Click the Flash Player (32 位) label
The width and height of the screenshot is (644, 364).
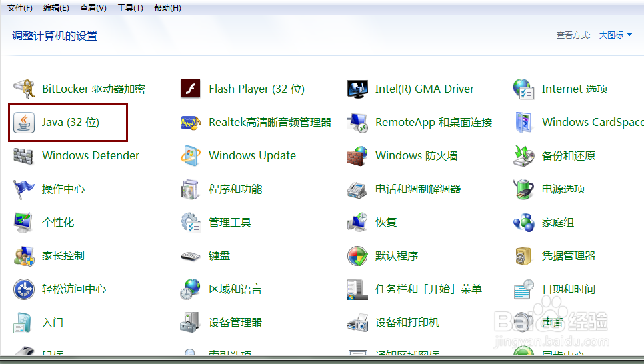pos(257,89)
